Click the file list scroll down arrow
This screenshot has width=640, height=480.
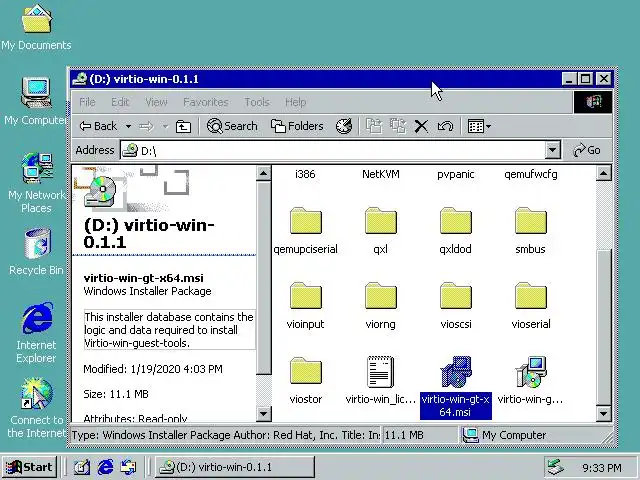click(x=603, y=413)
